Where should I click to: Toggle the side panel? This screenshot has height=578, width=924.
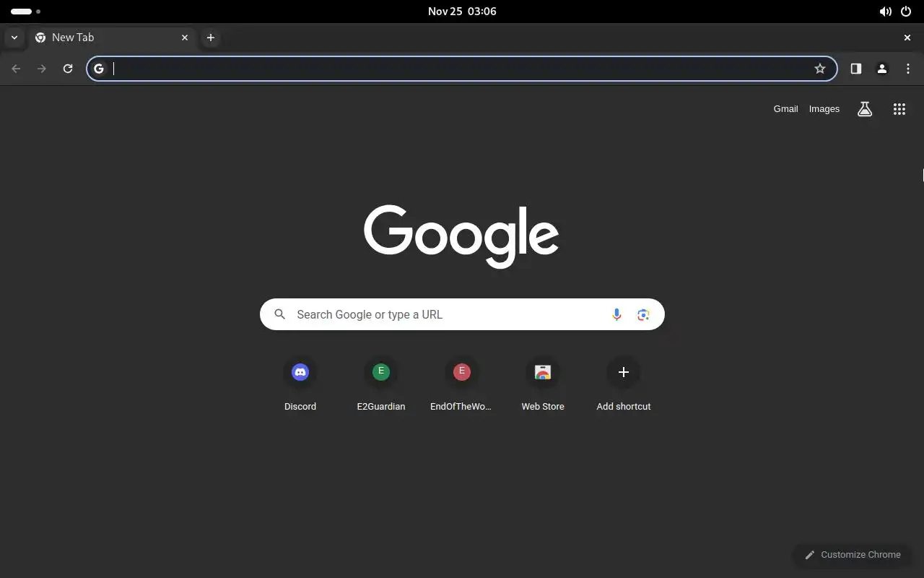[855, 69]
